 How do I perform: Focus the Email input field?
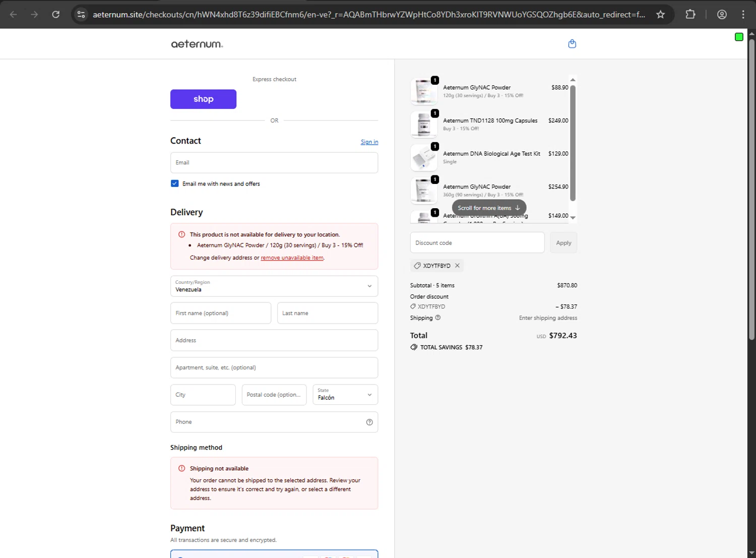[274, 163]
